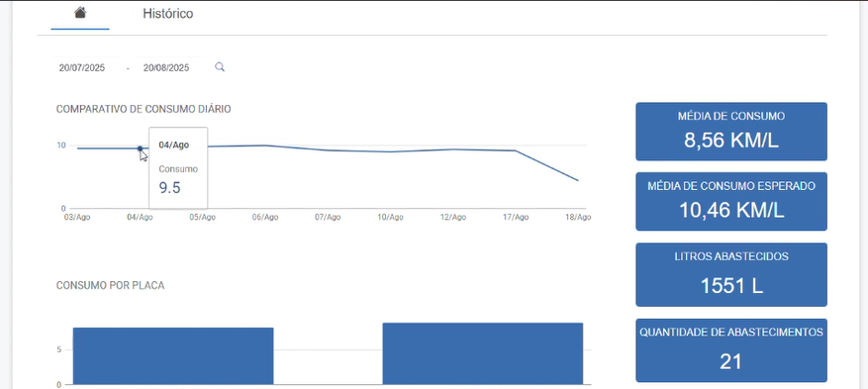
Task: Click the 8,56 KM/L value
Action: point(731,141)
